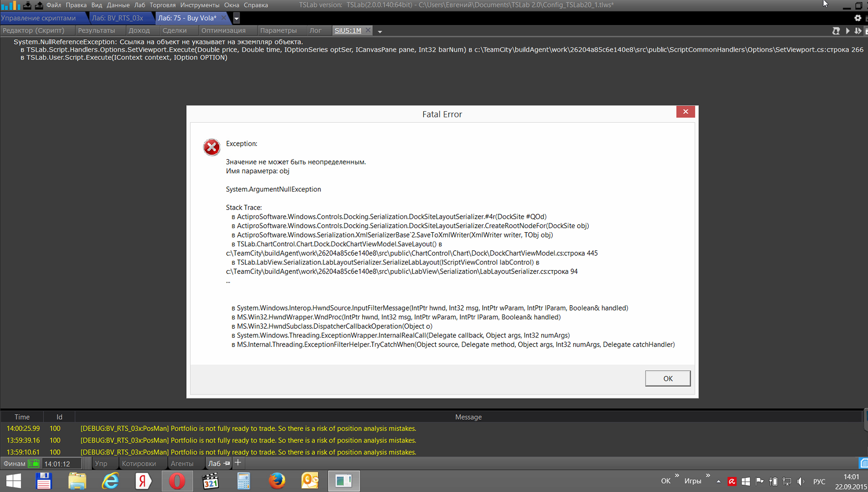
Task: Select the log row at 13:59:10.61
Action: 431,452
